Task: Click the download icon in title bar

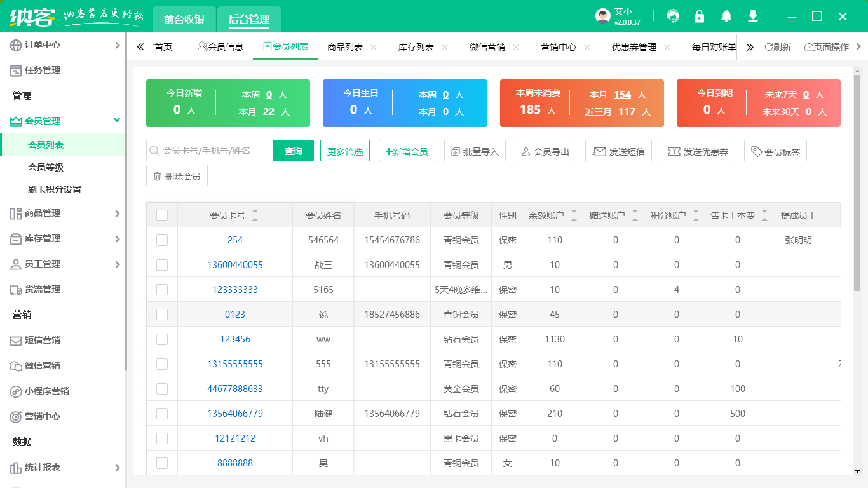Action: click(753, 17)
